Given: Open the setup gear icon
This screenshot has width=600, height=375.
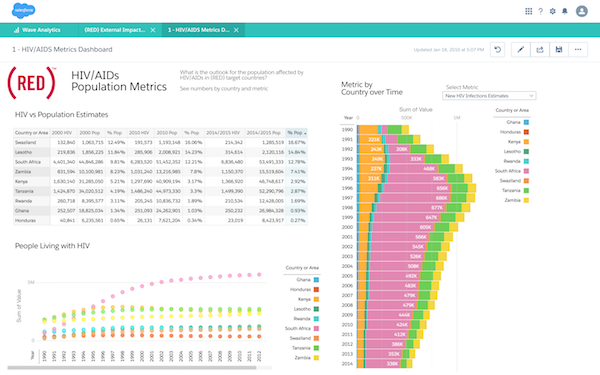Looking at the screenshot, I should click(553, 11).
